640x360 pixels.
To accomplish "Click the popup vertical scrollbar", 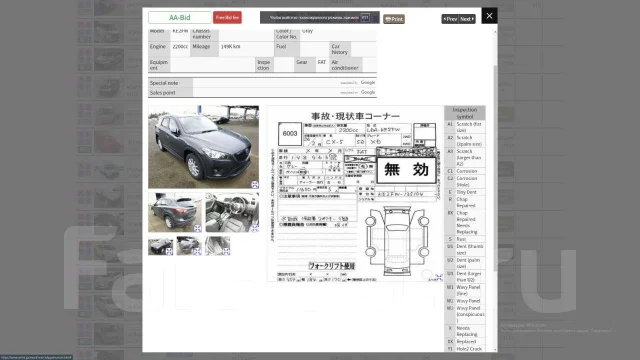I will pyautogui.click(x=496, y=167).
